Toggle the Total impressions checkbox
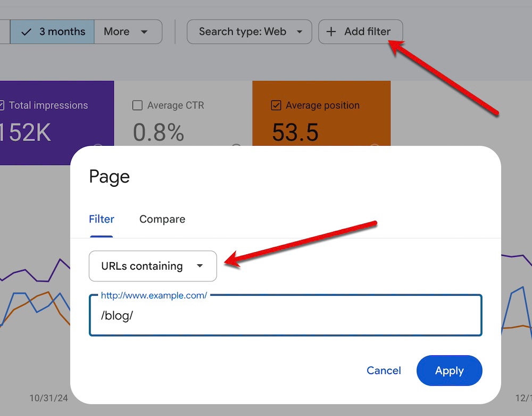Image resolution: width=532 pixels, height=416 pixels. pos(2,105)
